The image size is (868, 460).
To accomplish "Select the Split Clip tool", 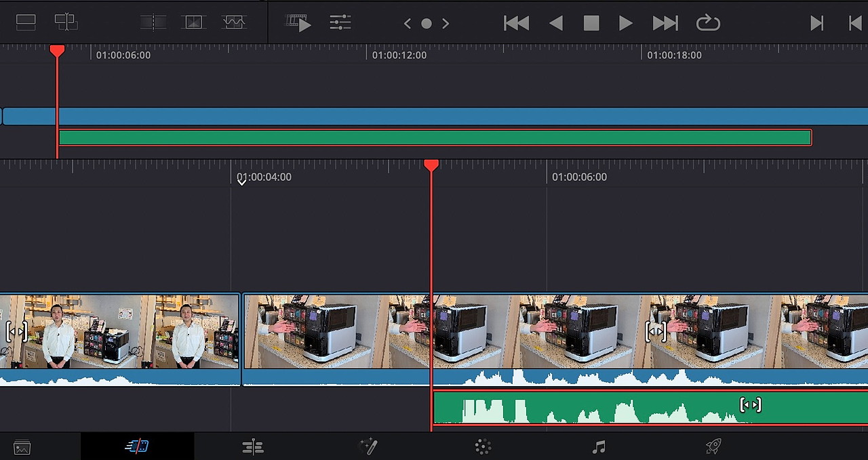I will click(153, 22).
